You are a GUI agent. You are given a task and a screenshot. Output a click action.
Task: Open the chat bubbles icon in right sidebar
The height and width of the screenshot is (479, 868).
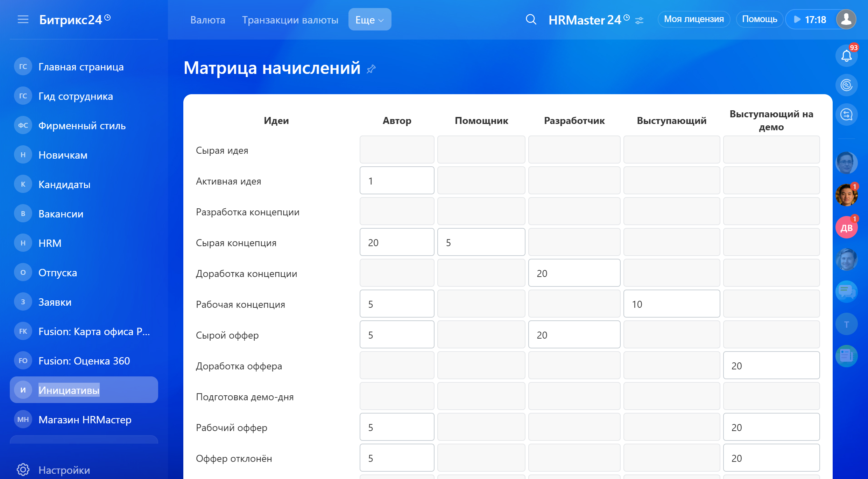[846, 291]
